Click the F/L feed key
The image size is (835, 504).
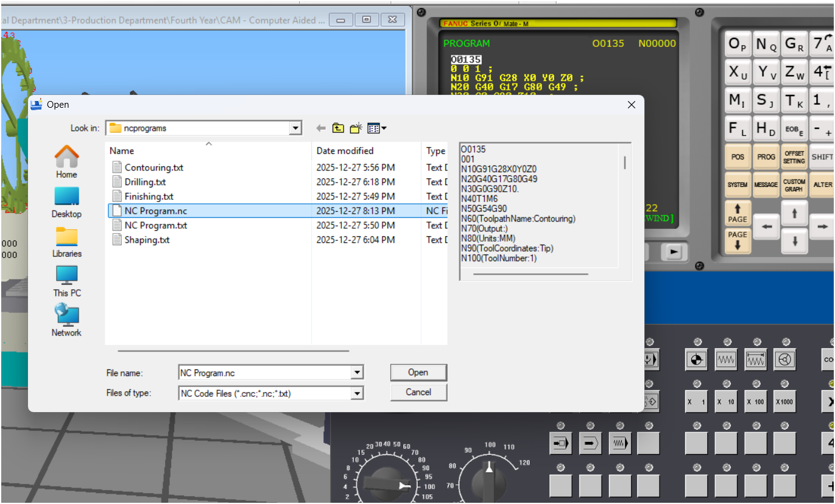coord(738,128)
